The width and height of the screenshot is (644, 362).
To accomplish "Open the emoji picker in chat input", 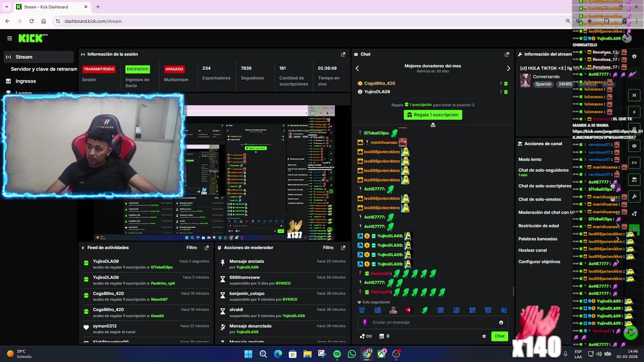I will pyautogui.click(x=501, y=323).
